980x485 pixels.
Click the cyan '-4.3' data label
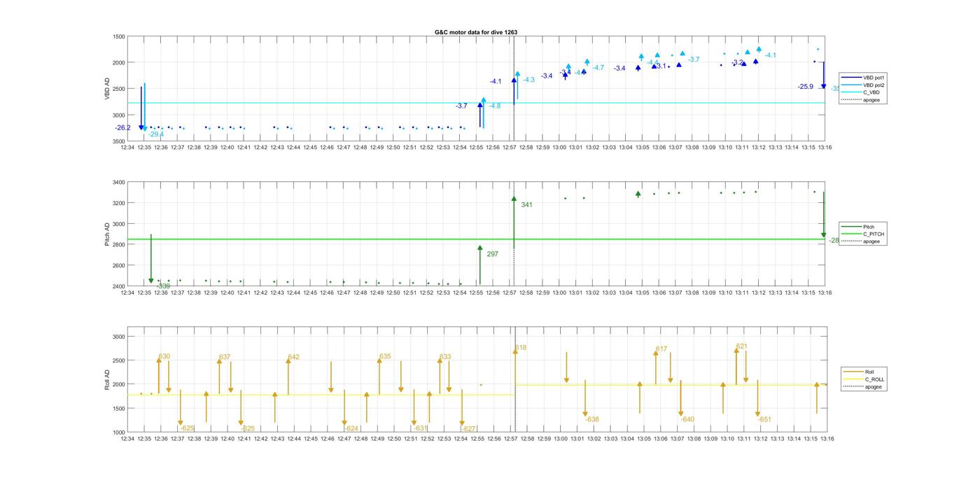[x=528, y=80]
